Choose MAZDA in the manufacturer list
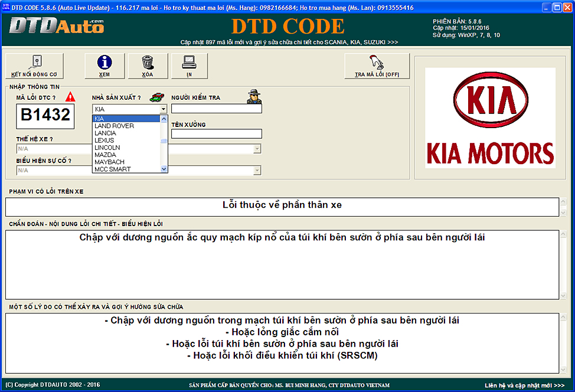Screen dimensions: 575x392 point(105,155)
